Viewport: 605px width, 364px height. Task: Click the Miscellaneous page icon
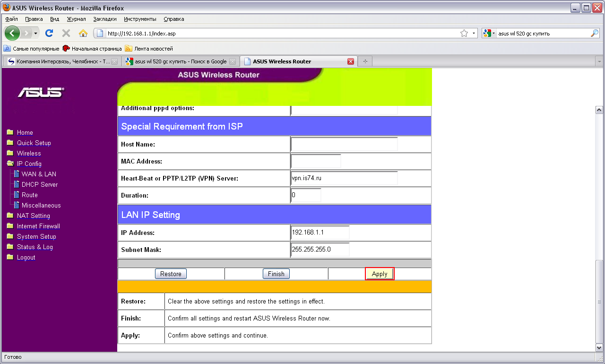coord(17,205)
